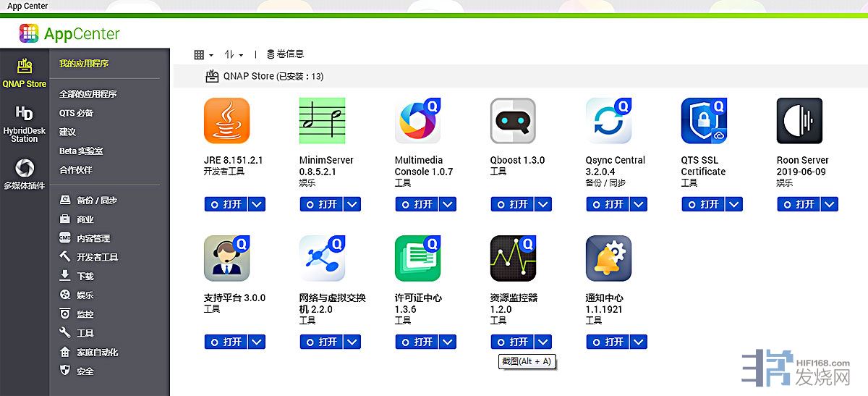
Task: Click the 支持平台 headset agent icon
Action: 226,258
